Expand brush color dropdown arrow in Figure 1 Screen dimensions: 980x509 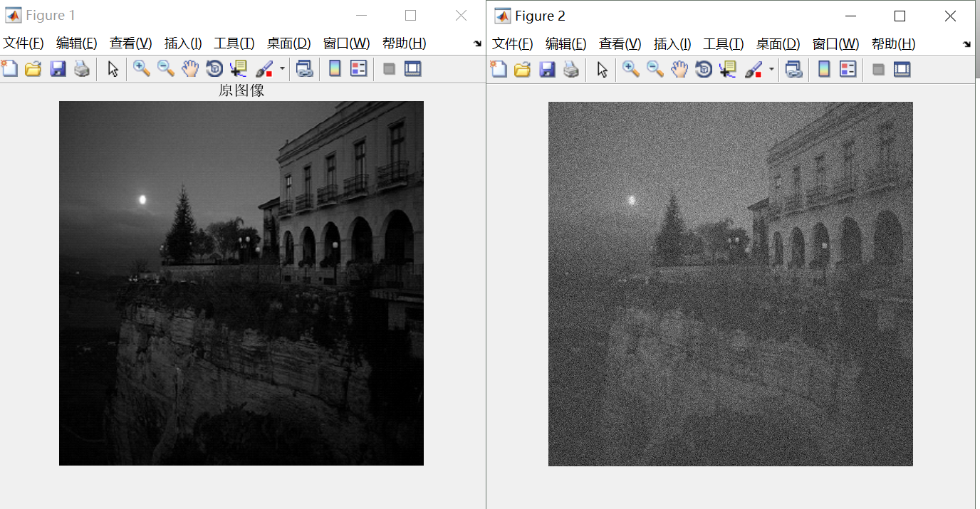[x=282, y=69]
